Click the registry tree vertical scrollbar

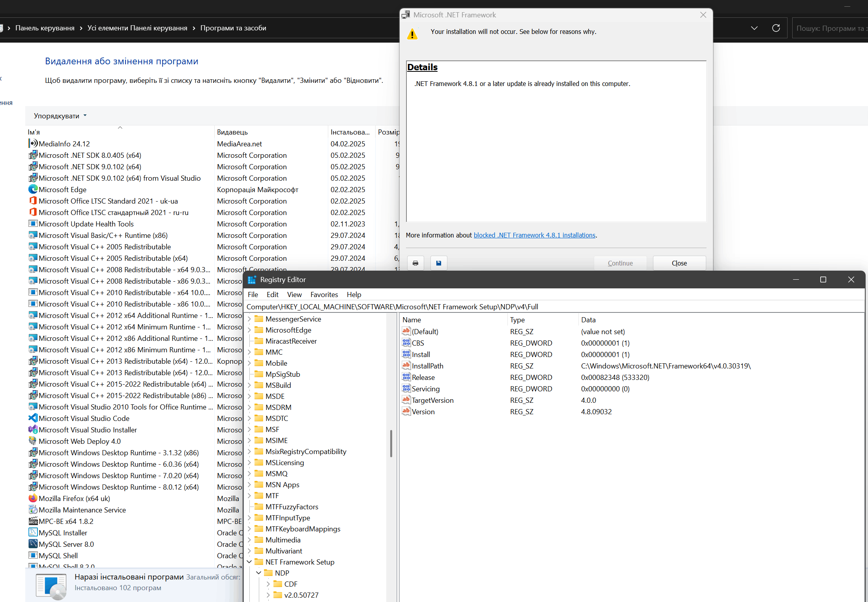[x=391, y=443]
